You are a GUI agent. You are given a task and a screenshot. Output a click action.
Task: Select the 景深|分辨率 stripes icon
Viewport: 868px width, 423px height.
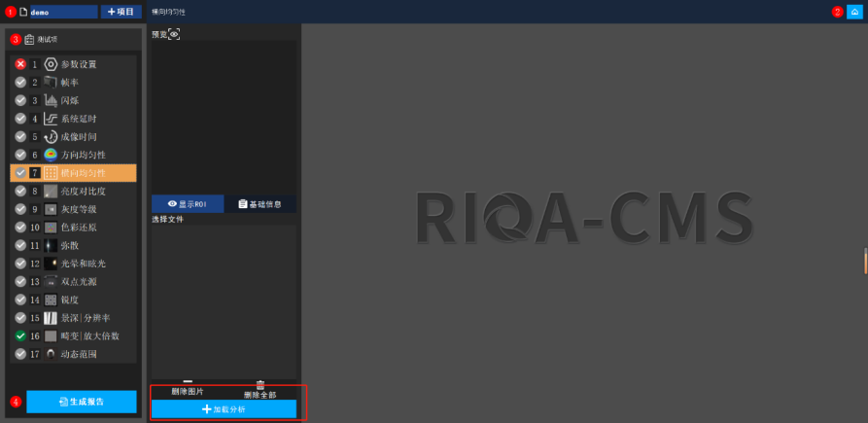(x=51, y=318)
